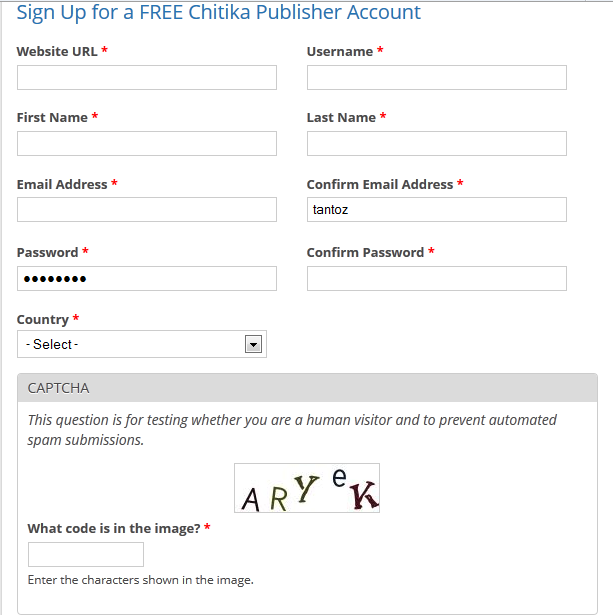Image resolution: width=613 pixels, height=615 pixels.
Task: Select the Last Name input box
Action: [436, 144]
